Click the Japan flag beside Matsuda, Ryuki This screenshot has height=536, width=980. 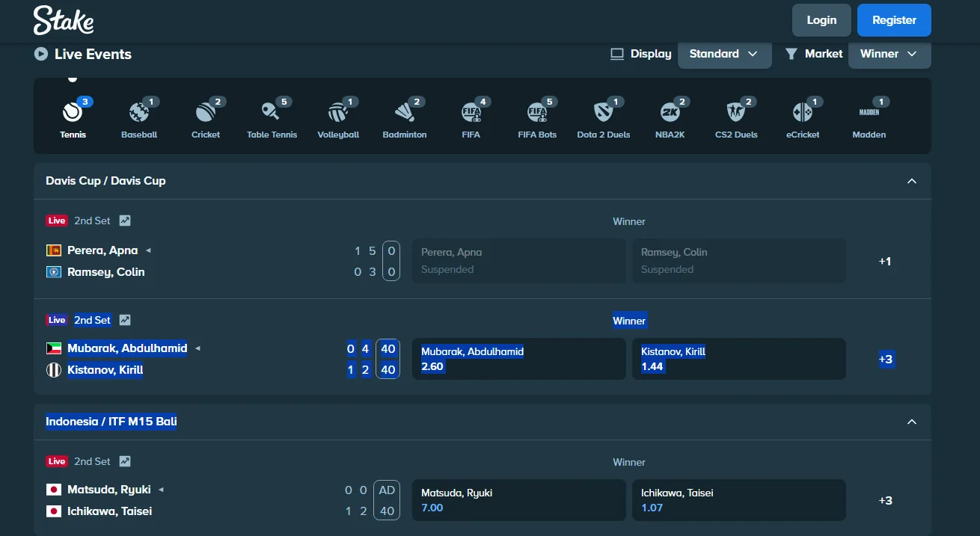coord(54,490)
